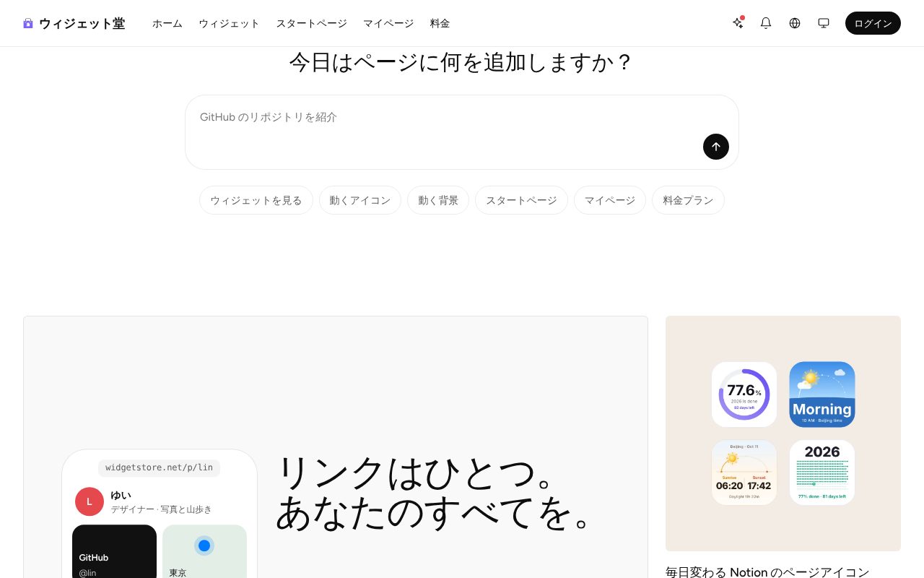
Task: Toggle the display theme monitor icon
Action: click(x=824, y=23)
